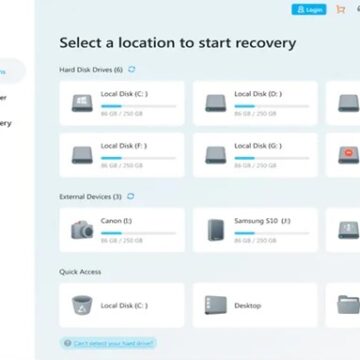Image resolution: width=360 pixels, height=360 pixels.
Task: Select Local Disk (C:) Windows drive icon
Action: [x=82, y=103]
